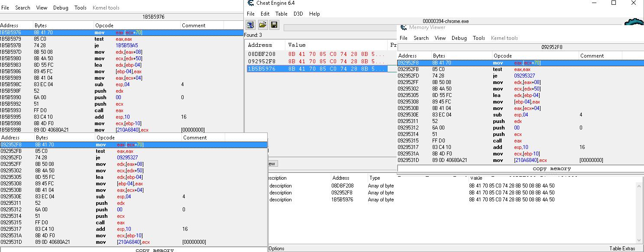Open the Table menu in Cheat Engine

pos(282,14)
